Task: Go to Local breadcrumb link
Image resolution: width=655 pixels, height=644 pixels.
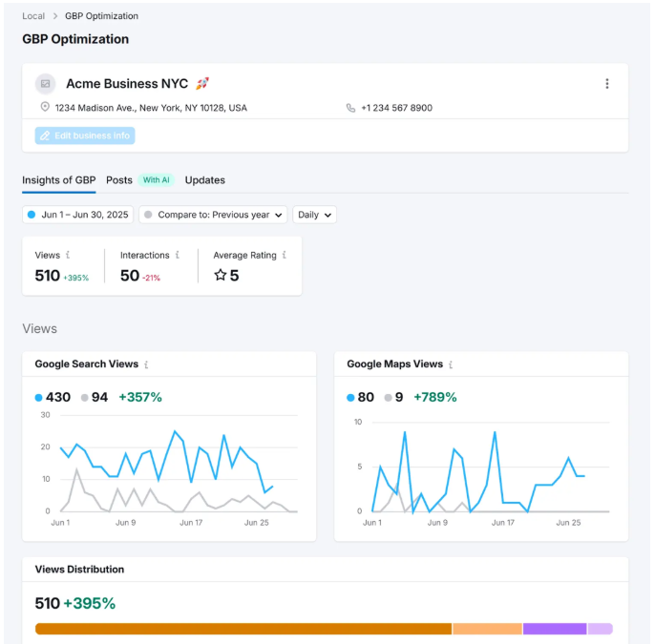Action: coord(33,16)
